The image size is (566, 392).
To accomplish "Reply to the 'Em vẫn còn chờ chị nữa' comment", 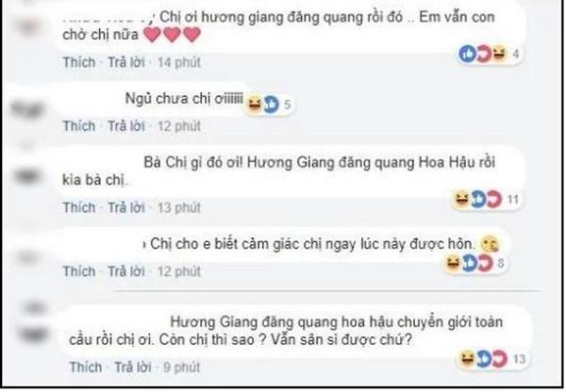I will coord(126,62).
